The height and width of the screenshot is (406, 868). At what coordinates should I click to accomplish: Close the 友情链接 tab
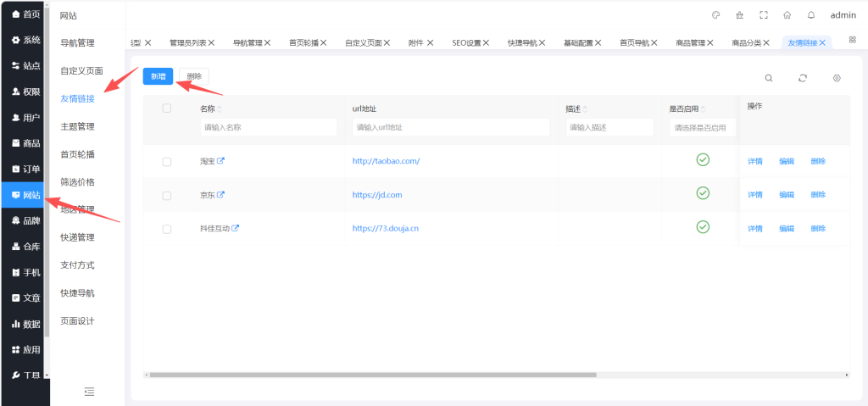[822, 42]
